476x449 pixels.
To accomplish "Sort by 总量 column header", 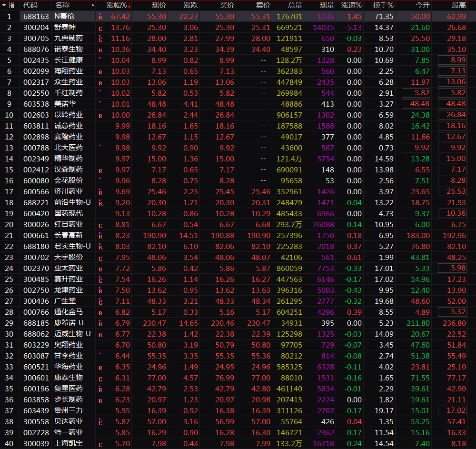I will click(295, 5).
